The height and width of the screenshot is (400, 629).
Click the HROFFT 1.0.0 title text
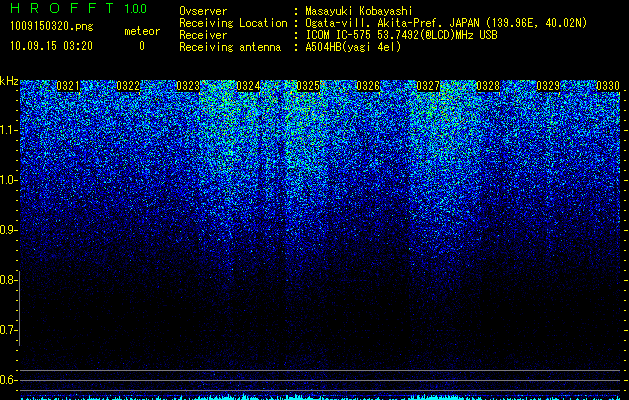(x=78, y=8)
